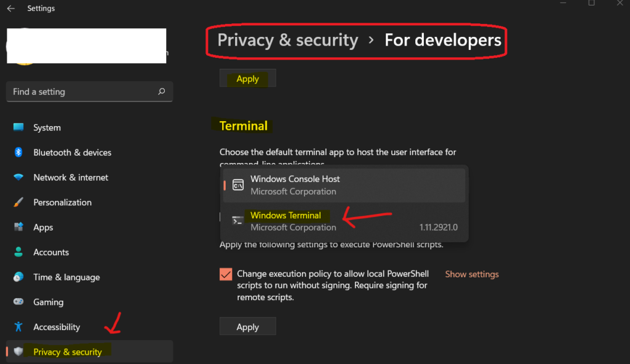This screenshot has height=364, width=630.
Task: Click the Privacy & security breadcrumb
Action: [287, 41]
